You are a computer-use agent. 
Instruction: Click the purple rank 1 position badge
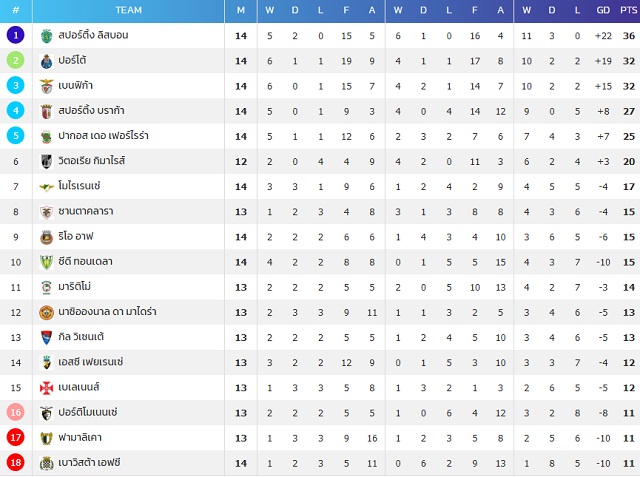pos(16,35)
